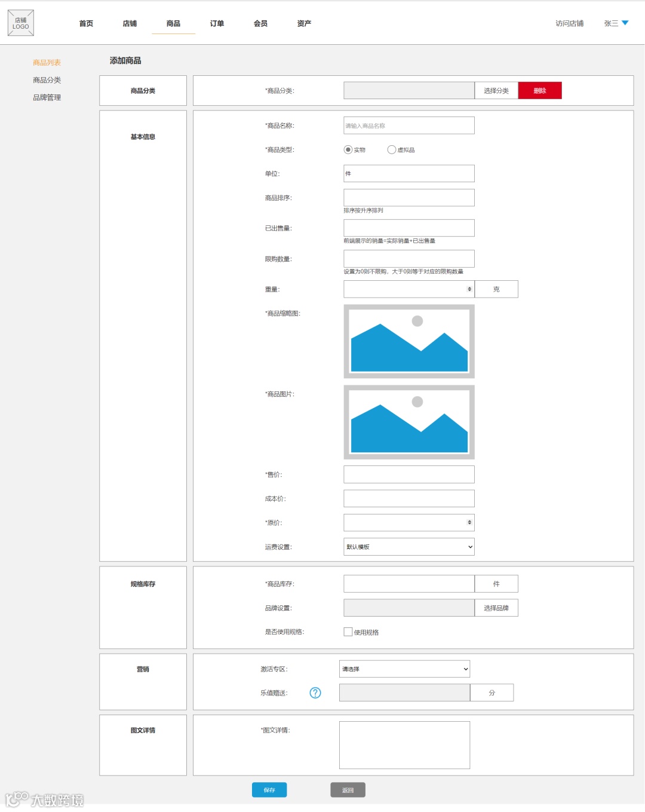Viewport: 645px width, 812px height.
Task: Click the 基本信息 section label
Action: coord(143,137)
